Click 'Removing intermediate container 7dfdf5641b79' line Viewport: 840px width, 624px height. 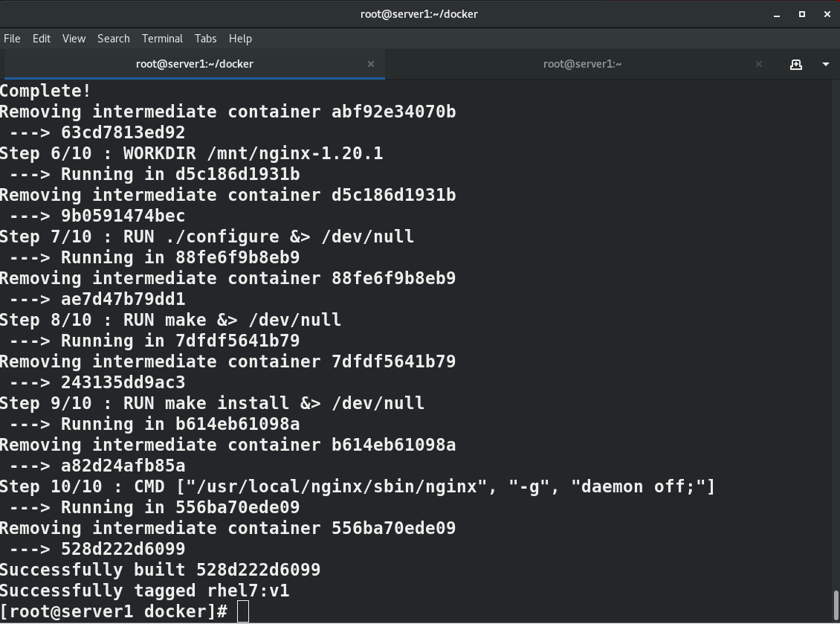point(227,362)
